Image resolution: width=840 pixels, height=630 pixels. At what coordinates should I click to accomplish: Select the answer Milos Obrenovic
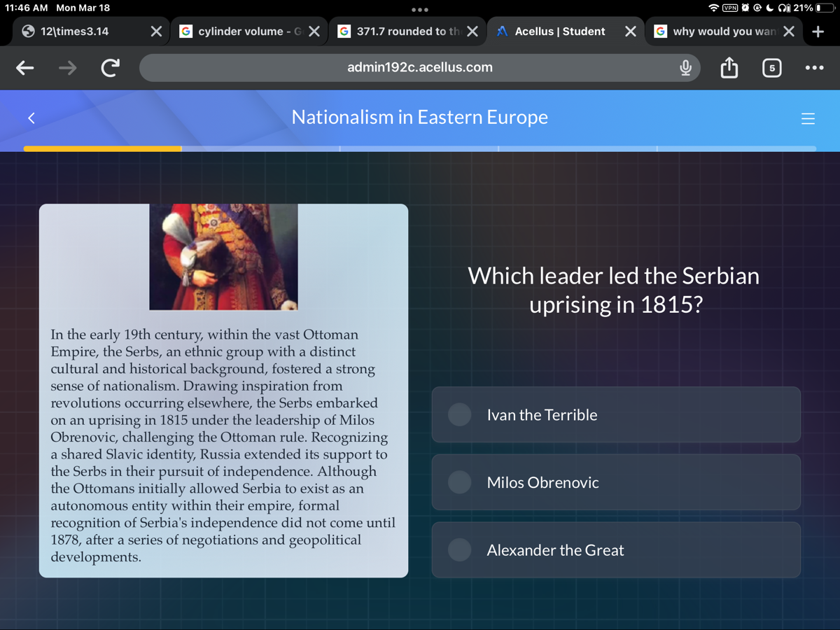coord(616,482)
